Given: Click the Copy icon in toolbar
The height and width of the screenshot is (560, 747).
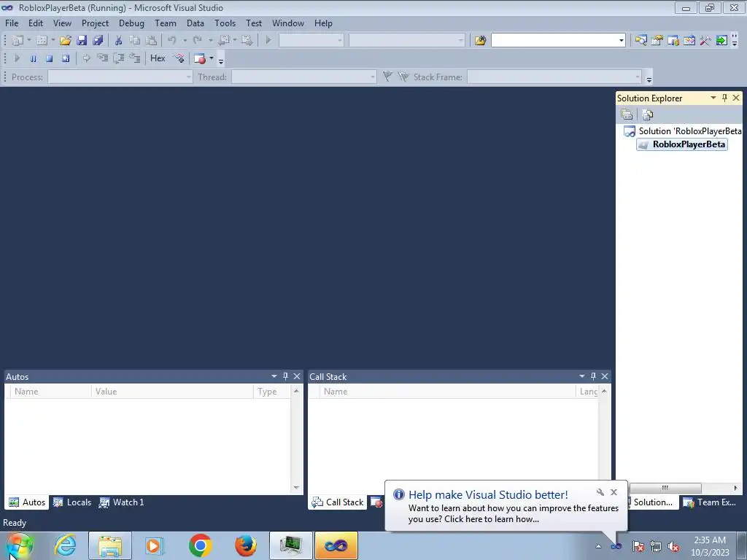Looking at the screenshot, I should (x=135, y=41).
